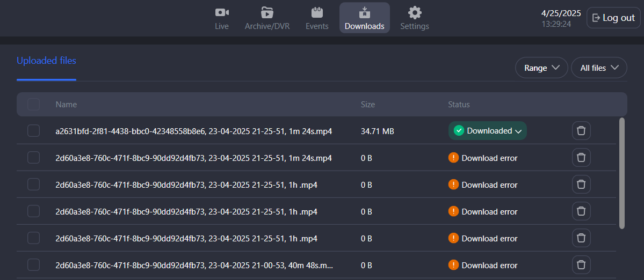Select the Uploaded files tab
The width and height of the screenshot is (644, 280).
tap(46, 61)
